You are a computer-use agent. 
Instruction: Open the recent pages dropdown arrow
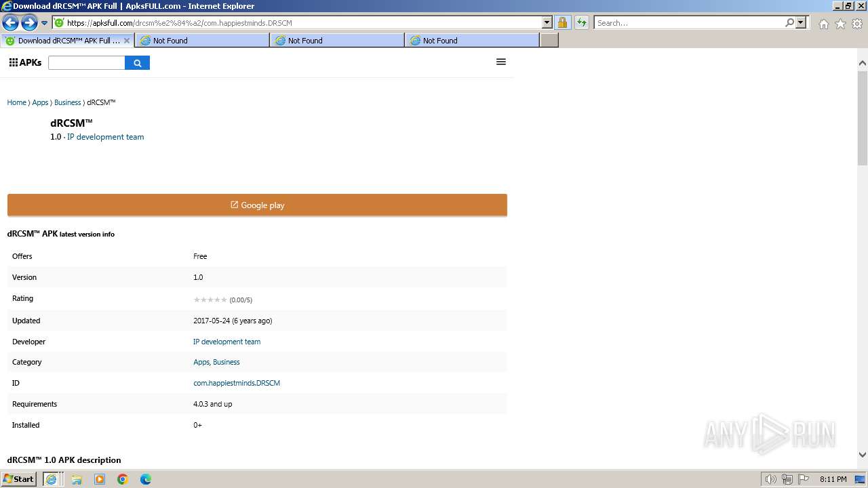coord(44,23)
